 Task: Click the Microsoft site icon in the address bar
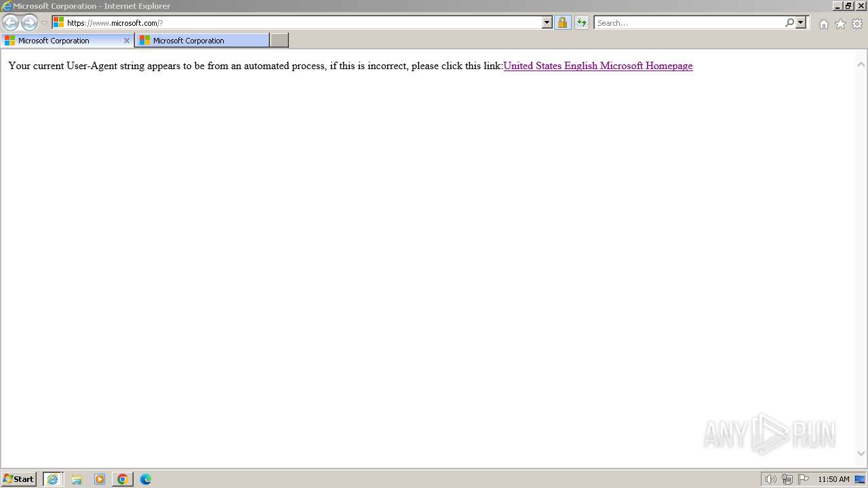coord(58,22)
